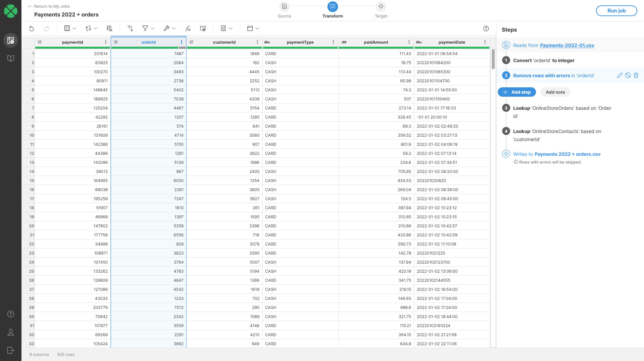Toggle the row preview visibility icon
Image resolution: width=644 pixels, height=361 pixels.
tap(110, 28)
